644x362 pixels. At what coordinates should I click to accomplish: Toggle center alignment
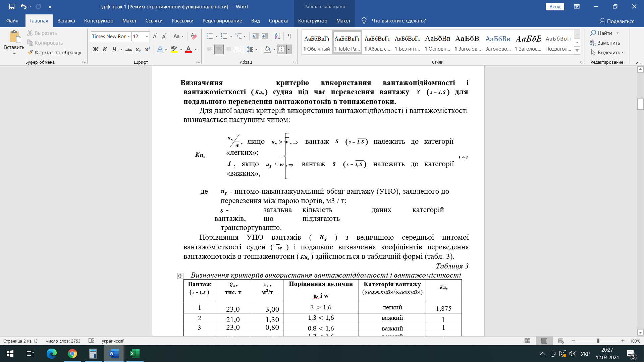pos(219,50)
